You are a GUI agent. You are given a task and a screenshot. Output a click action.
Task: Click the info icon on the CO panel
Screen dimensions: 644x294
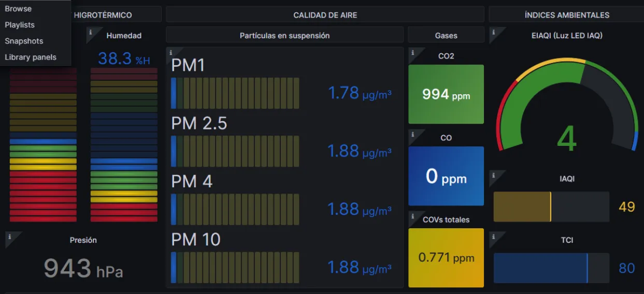(x=412, y=134)
